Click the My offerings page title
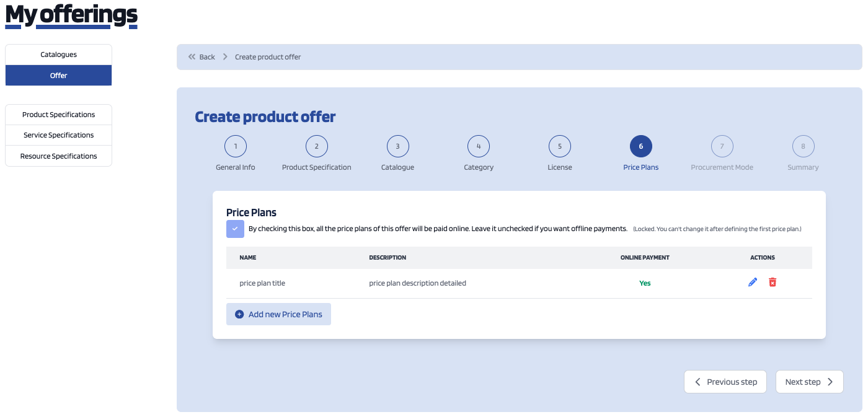The width and height of the screenshot is (868, 417). pos(71,15)
